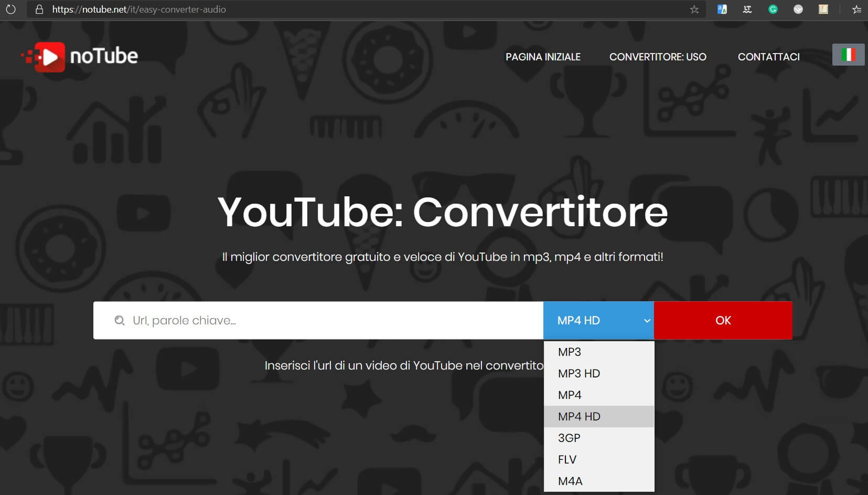The height and width of the screenshot is (495, 868).
Task: Open the Google Translate extension
Action: pyautogui.click(x=722, y=9)
